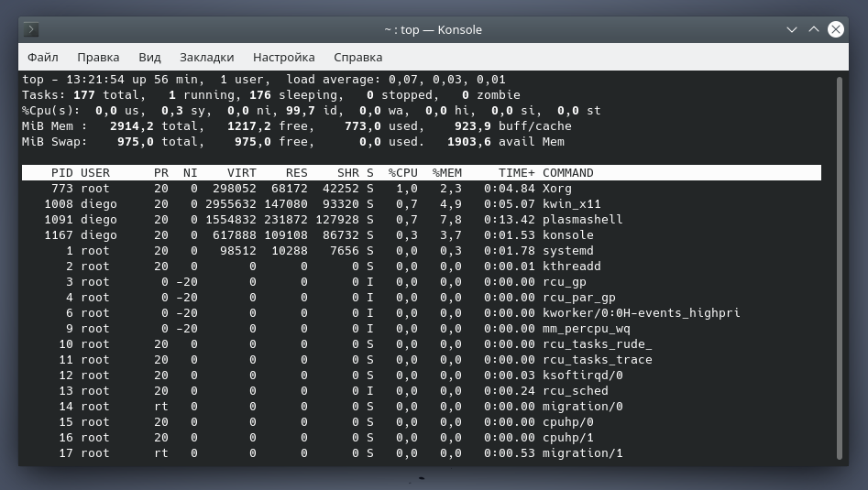Click the COMMAND column header

coord(567,173)
